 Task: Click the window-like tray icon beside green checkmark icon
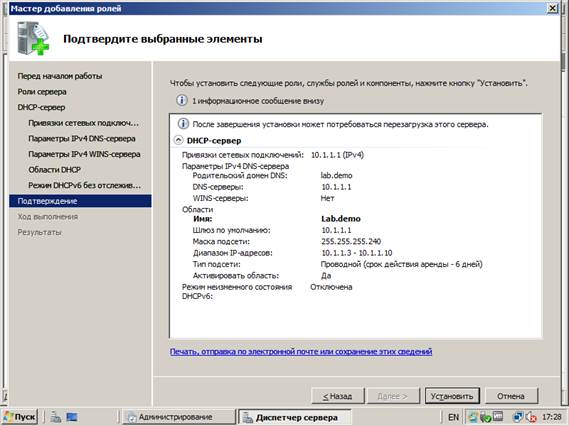coord(498,417)
